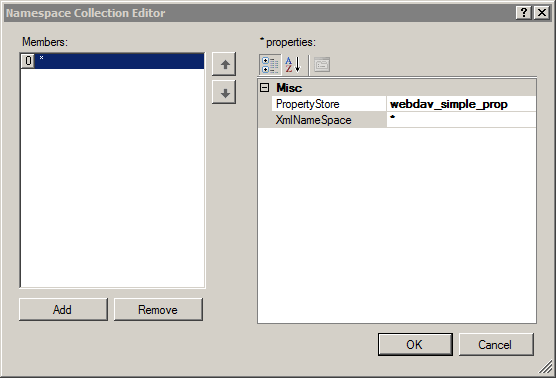
Task: Select member 0 in Members list
Action: [x=112, y=61]
